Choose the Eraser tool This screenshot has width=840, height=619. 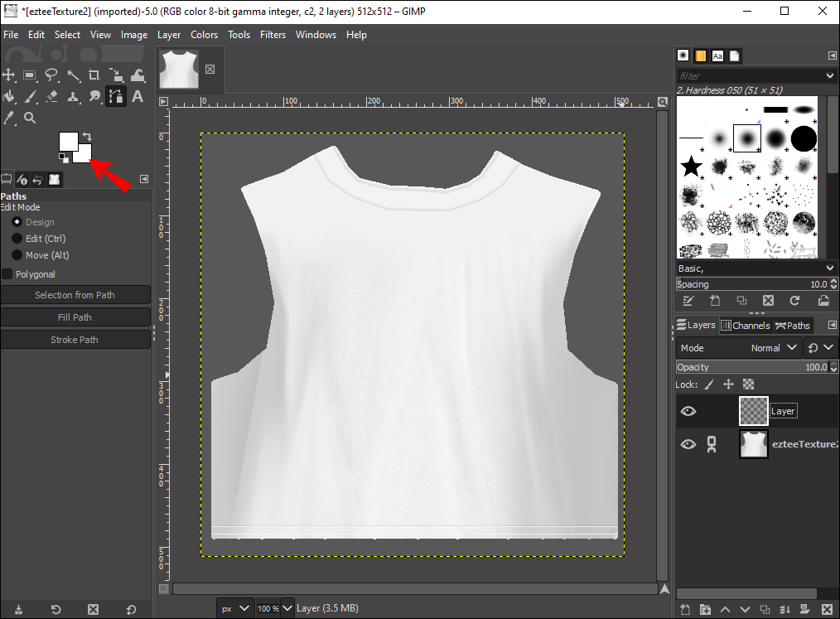click(51, 97)
